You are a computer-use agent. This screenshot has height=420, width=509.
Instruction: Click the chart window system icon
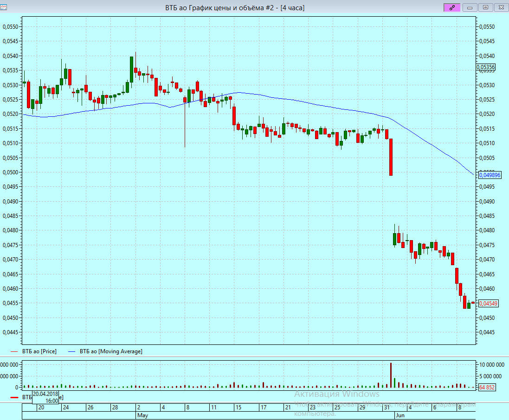[4, 7]
